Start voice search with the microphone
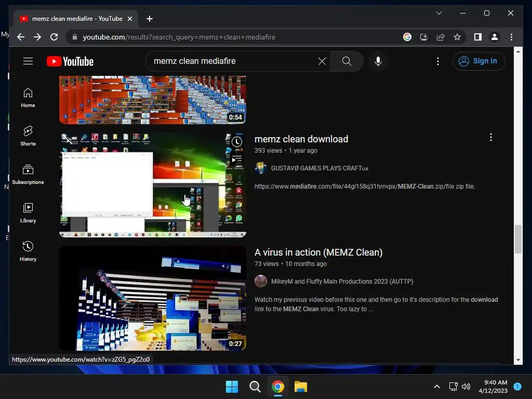532x399 pixels. point(378,61)
